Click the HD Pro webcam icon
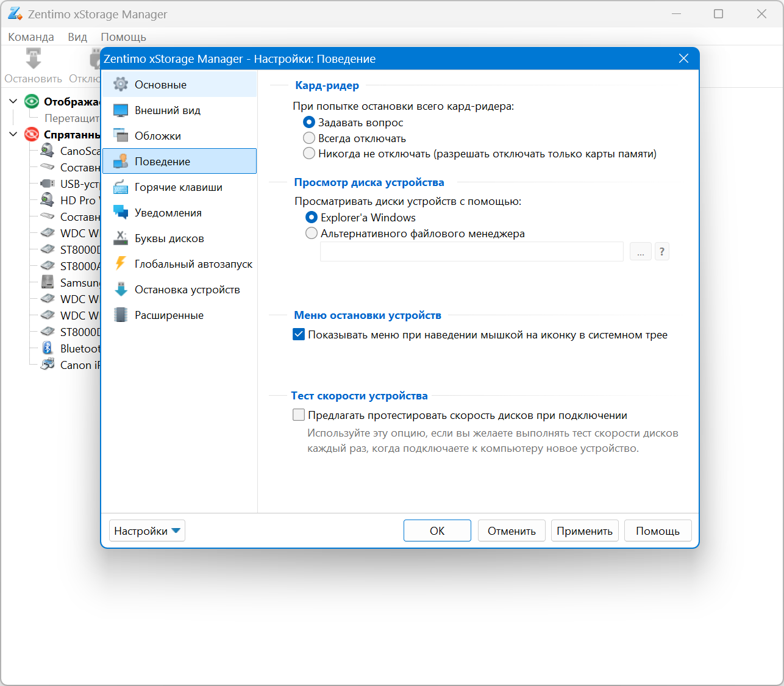 (47, 200)
